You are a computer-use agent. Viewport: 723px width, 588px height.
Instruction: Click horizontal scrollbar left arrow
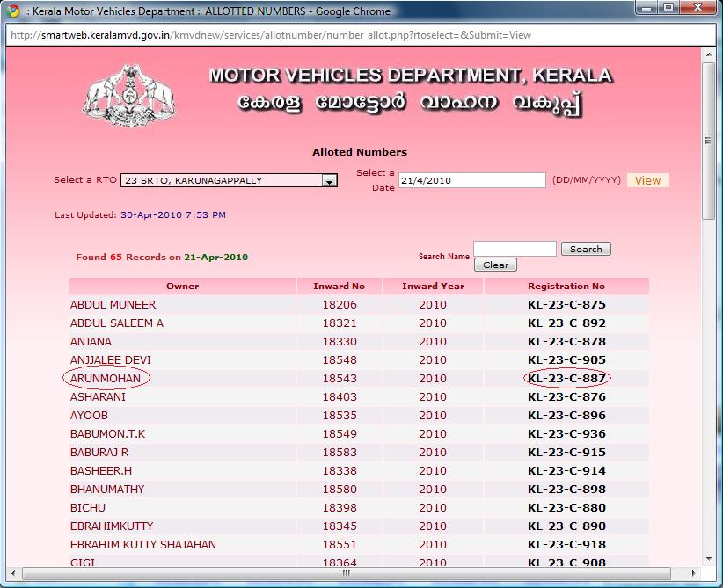pyautogui.click(x=13, y=573)
